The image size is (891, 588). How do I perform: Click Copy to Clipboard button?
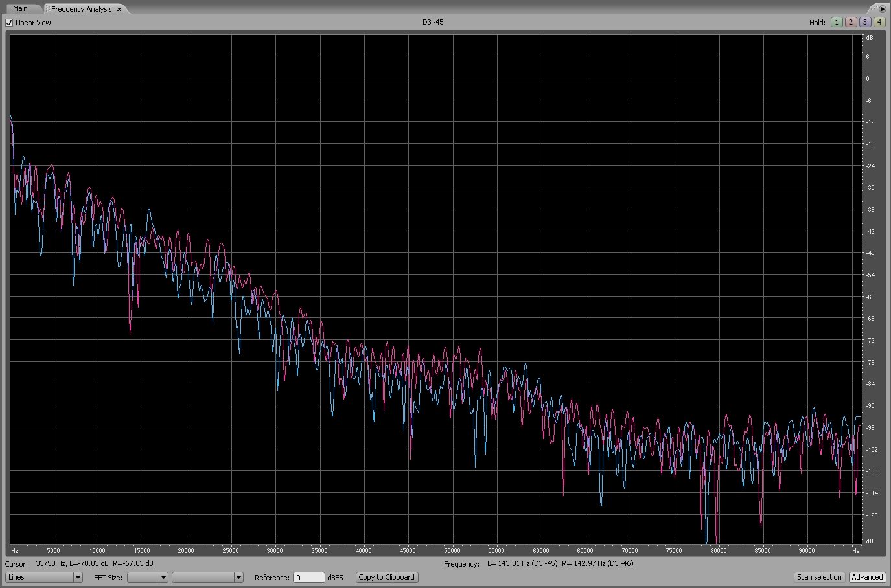click(x=386, y=577)
